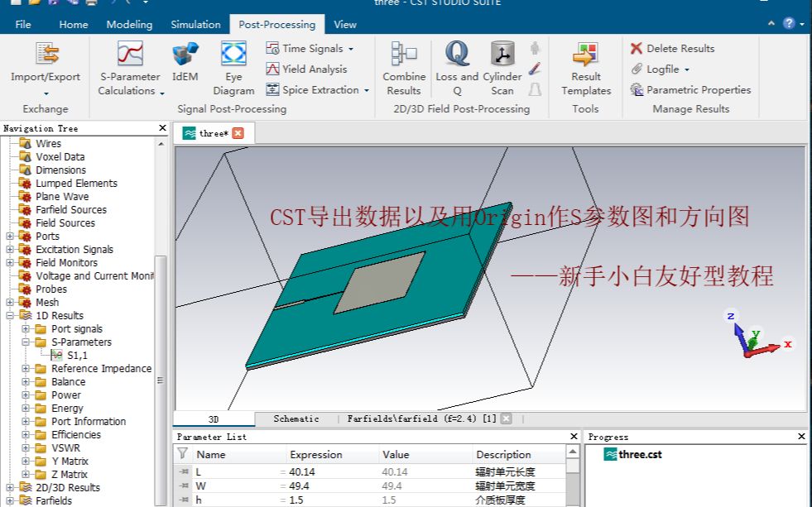
Task: Open the Eye Diagram tool
Action: point(233,69)
